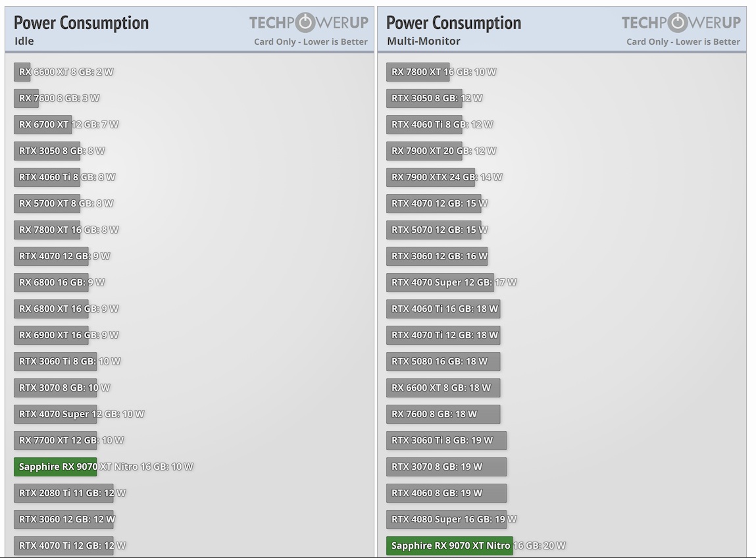
Task: Click RTX 3070 8 GB: 10 W idle row
Action: tap(55, 388)
